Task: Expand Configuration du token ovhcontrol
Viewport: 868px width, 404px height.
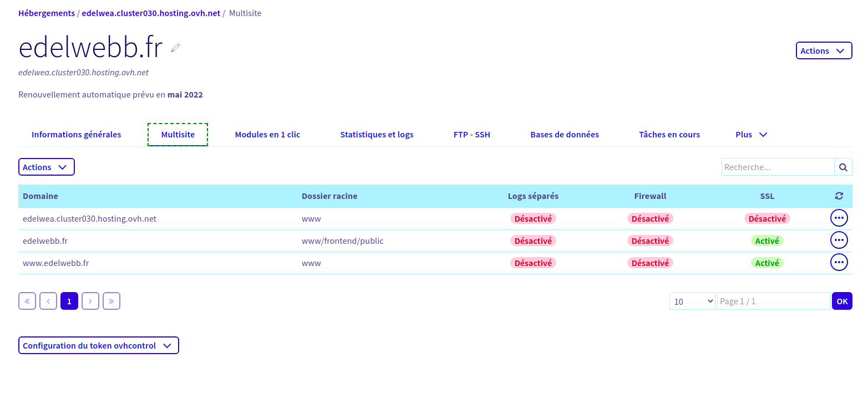Action: 99,345
